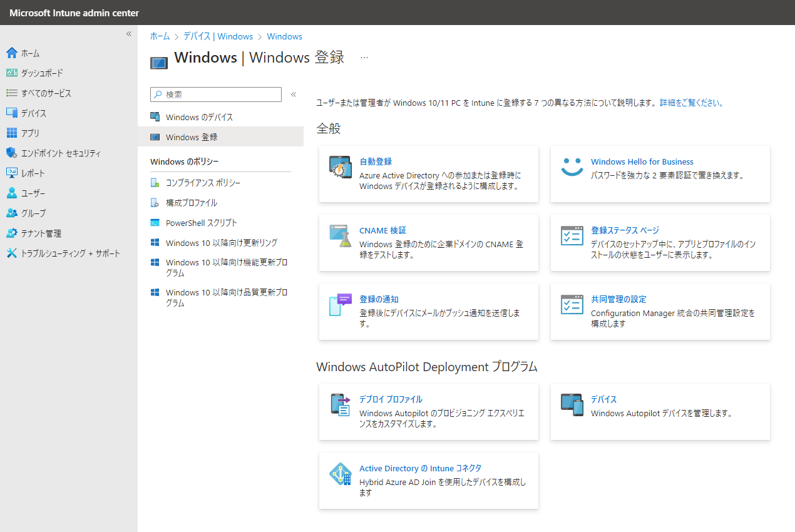Click the CNAME 検証 flask icon
Viewport: 795px width, 532px height.
(x=341, y=236)
